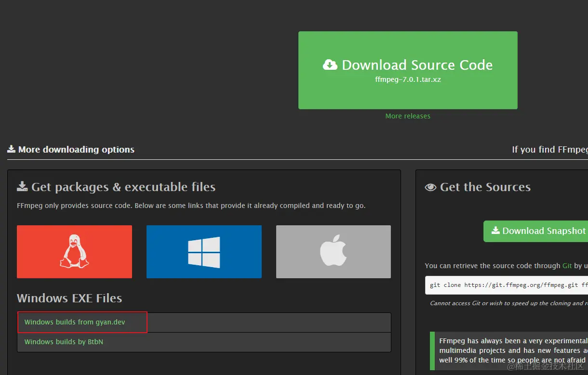Click the 'Cannot access Git' note text
The width and height of the screenshot is (588, 375).
point(509,303)
